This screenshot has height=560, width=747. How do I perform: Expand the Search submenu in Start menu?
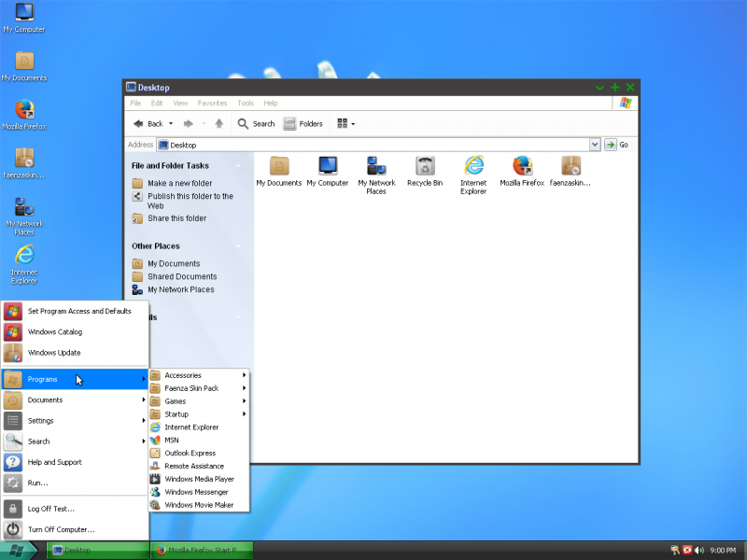point(75,441)
